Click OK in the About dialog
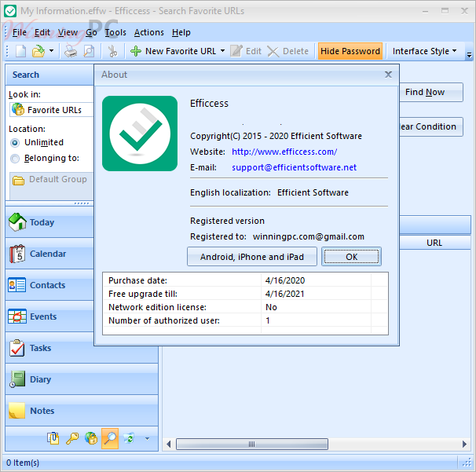The width and height of the screenshot is (476, 472). [x=351, y=257]
